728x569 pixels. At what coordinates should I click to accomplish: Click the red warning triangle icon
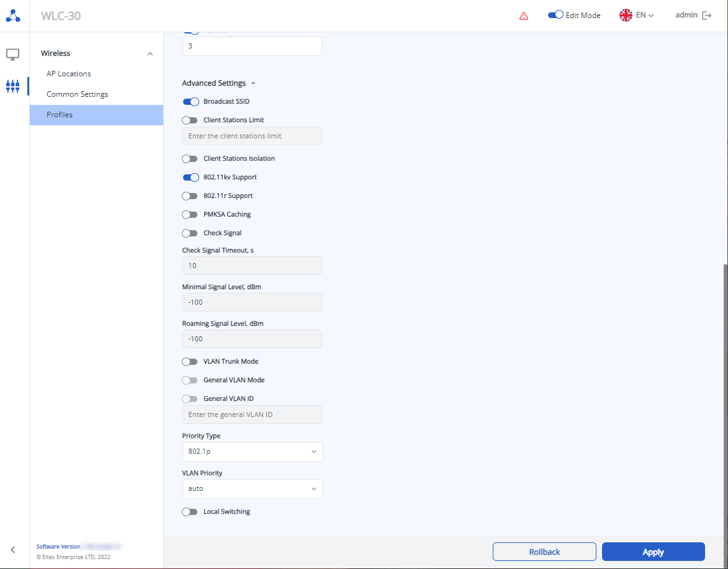click(524, 16)
